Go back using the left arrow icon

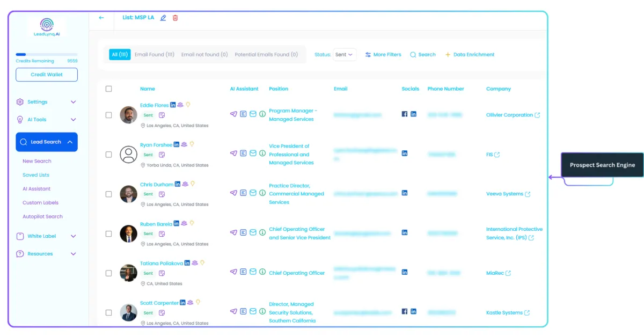point(101,18)
